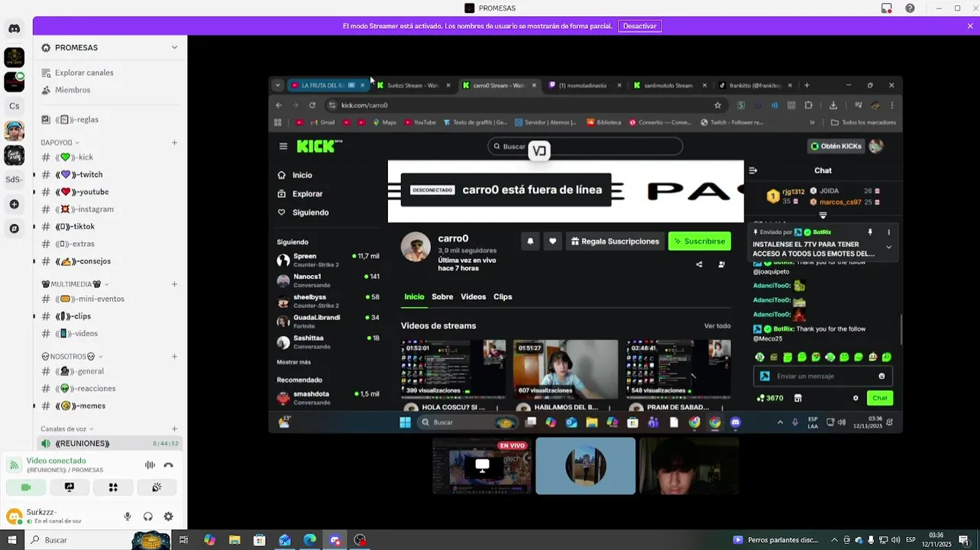Collapse the MULTIMEDIA channel category
The image size is (980, 550).
(x=75, y=284)
